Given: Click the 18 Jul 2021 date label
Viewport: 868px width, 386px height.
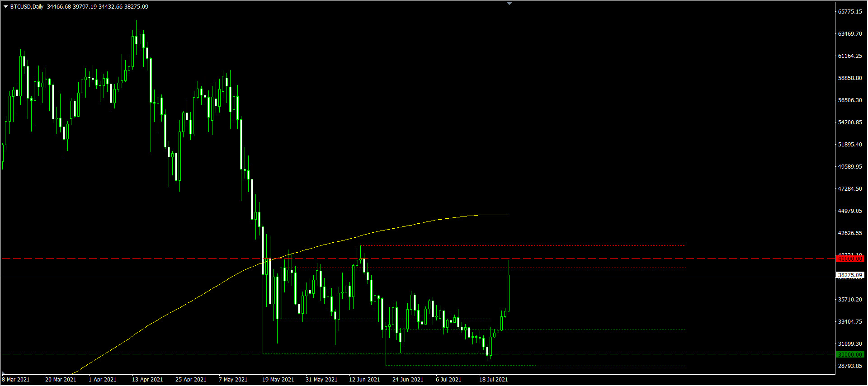Looking at the screenshot, I should (x=494, y=380).
